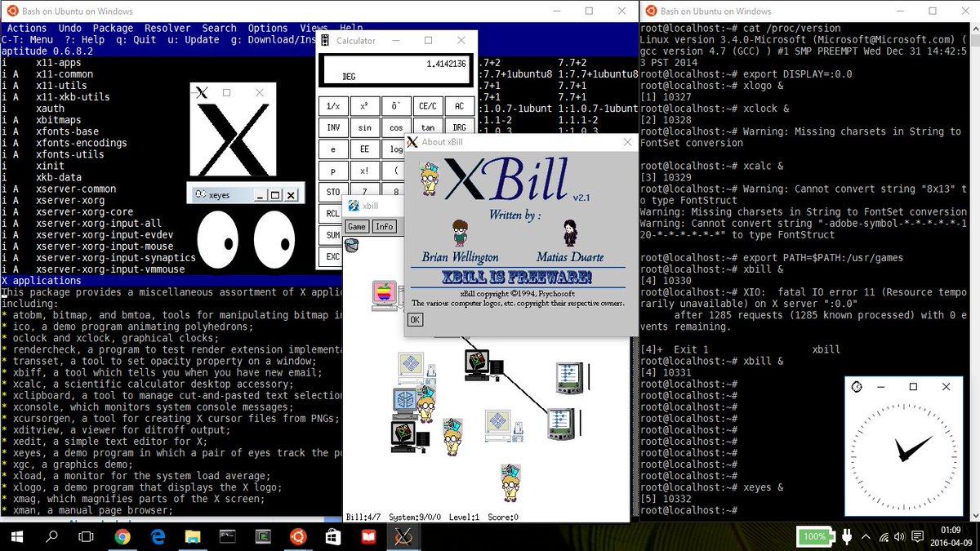
Task: Click OK in the About xBill dialog
Action: coord(415,320)
